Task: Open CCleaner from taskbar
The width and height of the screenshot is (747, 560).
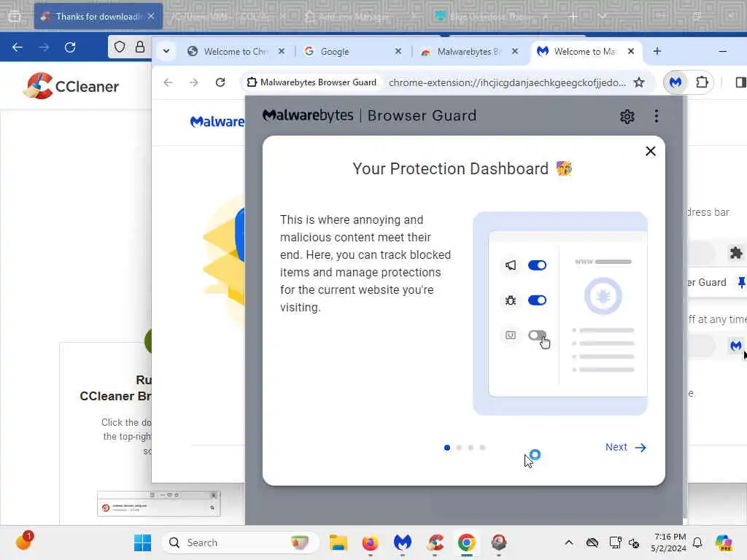Action: (435, 542)
